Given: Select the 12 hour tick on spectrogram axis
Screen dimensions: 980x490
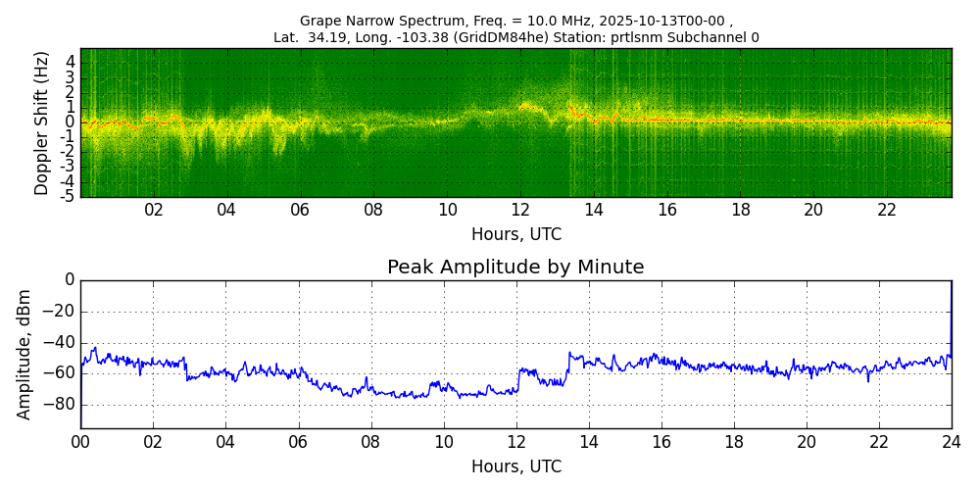Looking at the screenshot, I should [520, 211].
